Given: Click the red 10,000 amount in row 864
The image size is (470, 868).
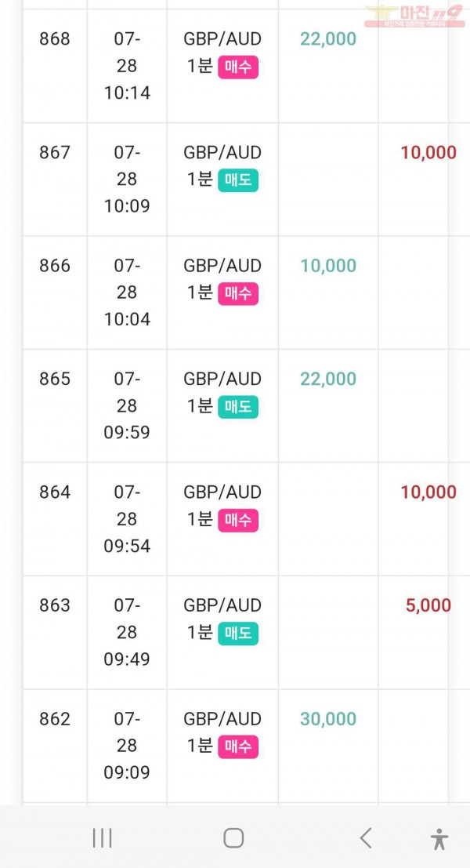Looking at the screenshot, I should (x=428, y=492).
